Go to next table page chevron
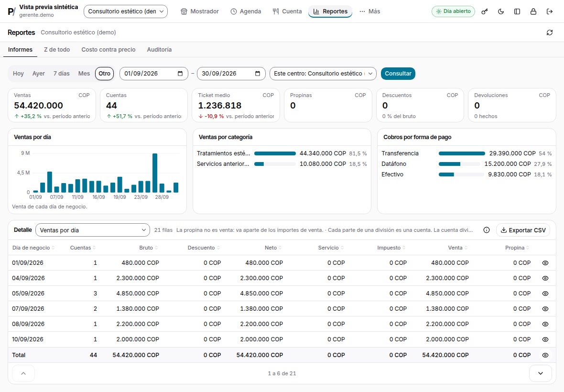 click(540, 373)
